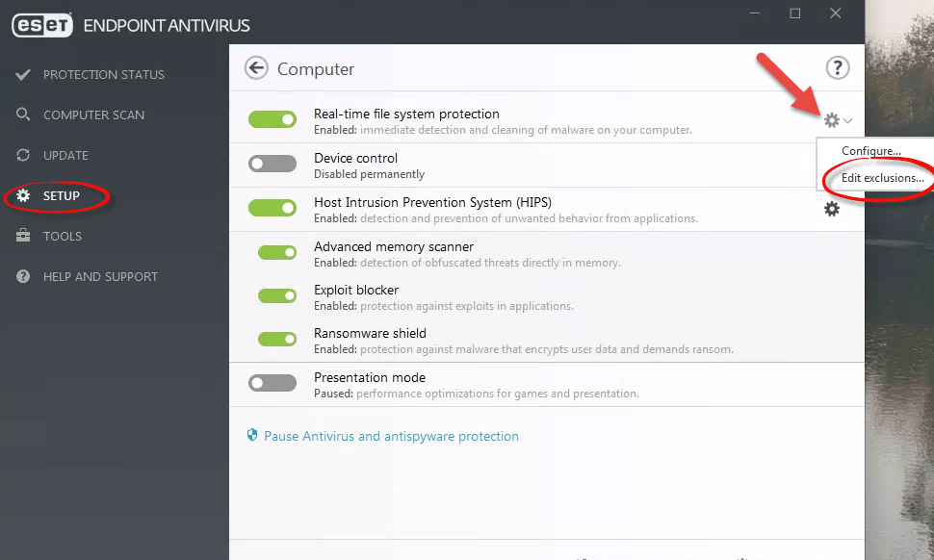Click the Presentation mode label
Viewport: 934px width, 560px height.
[370, 377]
